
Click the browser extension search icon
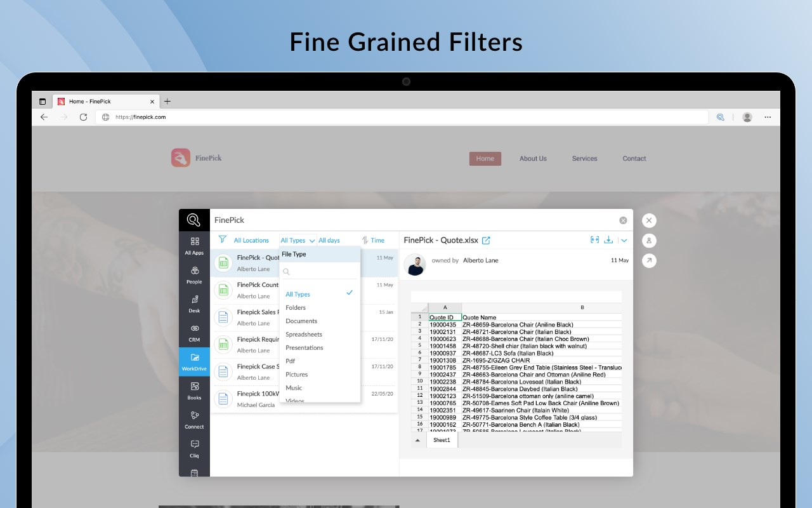point(721,117)
